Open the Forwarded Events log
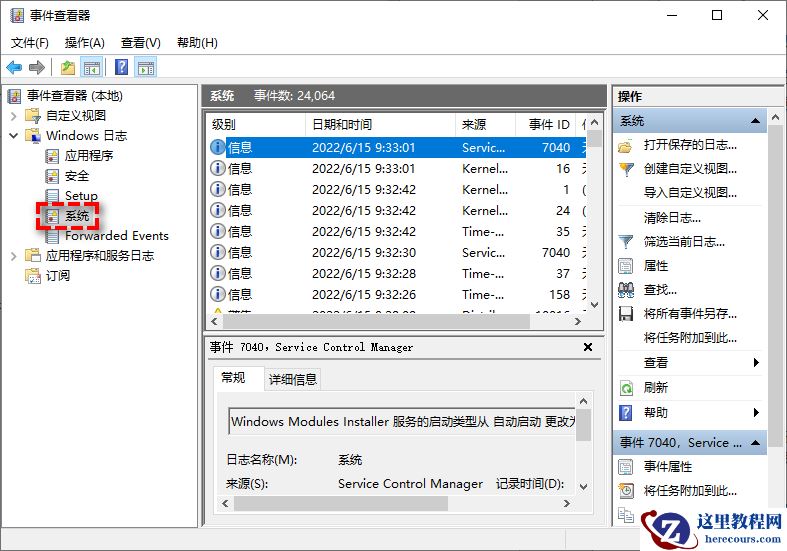This screenshot has width=787, height=551. click(x=116, y=235)
